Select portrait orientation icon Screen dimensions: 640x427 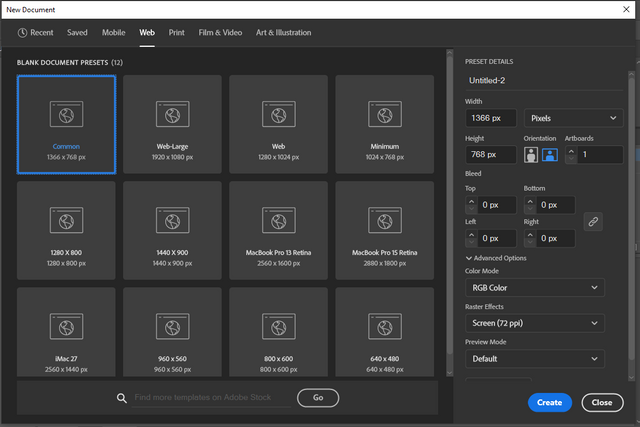[x=531, y=155]
